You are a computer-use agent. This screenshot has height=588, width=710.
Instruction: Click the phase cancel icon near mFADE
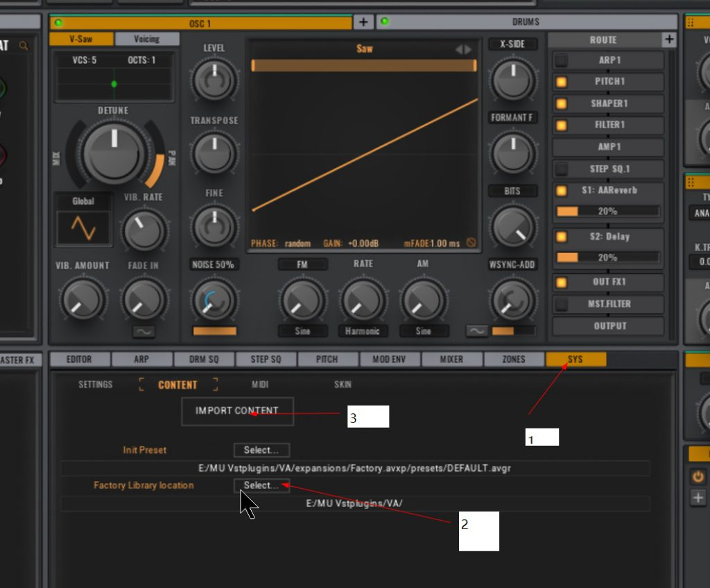pyautogui.click(x=471, y=242)
